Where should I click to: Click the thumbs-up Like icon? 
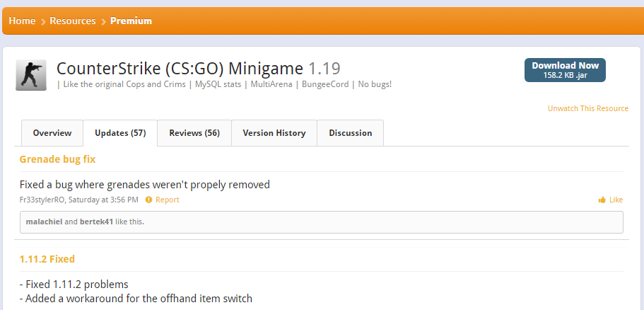[x=602, y=200]
